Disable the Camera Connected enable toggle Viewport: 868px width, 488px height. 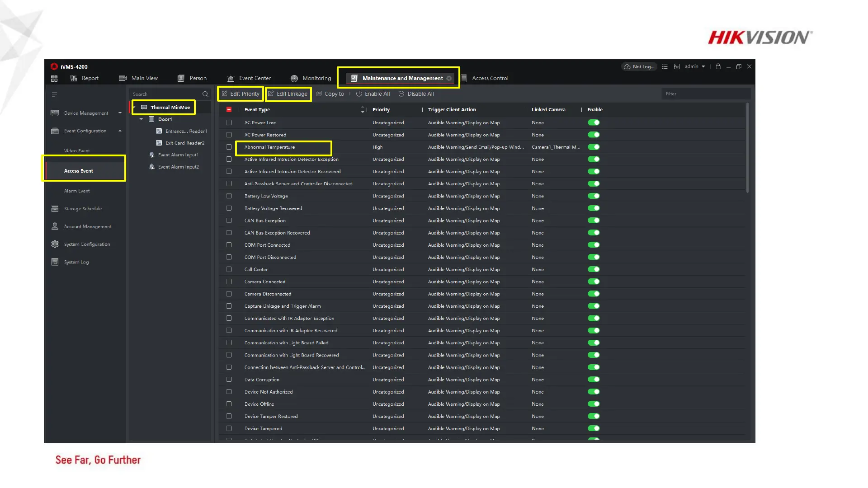(x=594, y=282)
